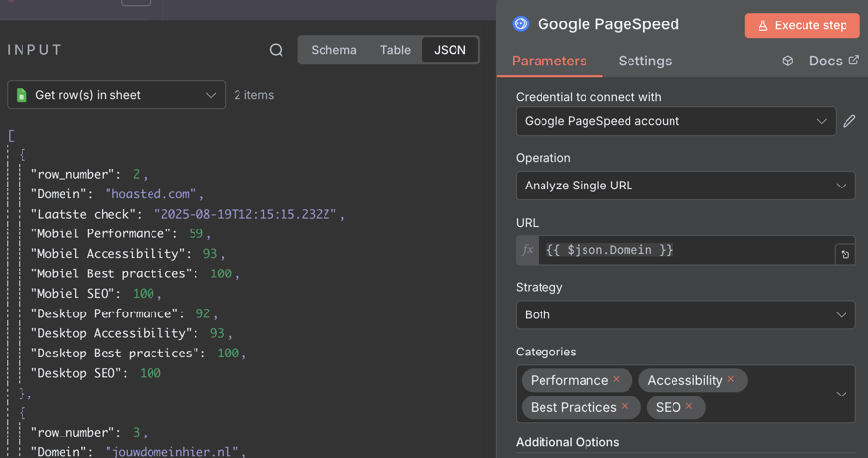Open the Parameters tab

pos(549,61)
